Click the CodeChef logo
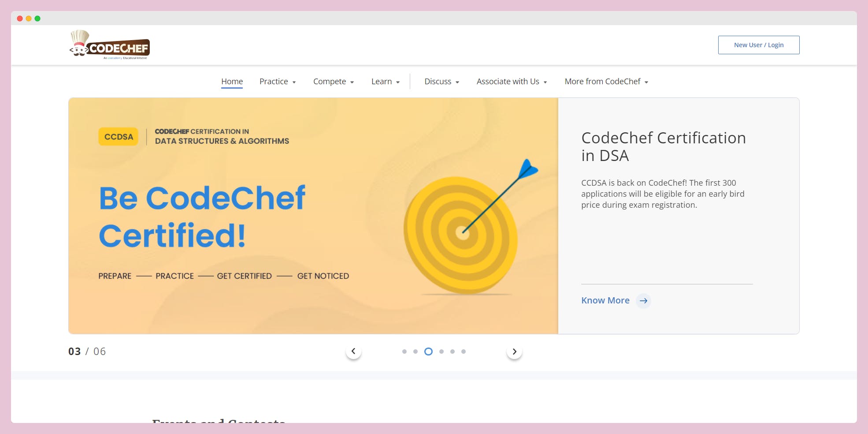868x434 pixels. [110, 45]
